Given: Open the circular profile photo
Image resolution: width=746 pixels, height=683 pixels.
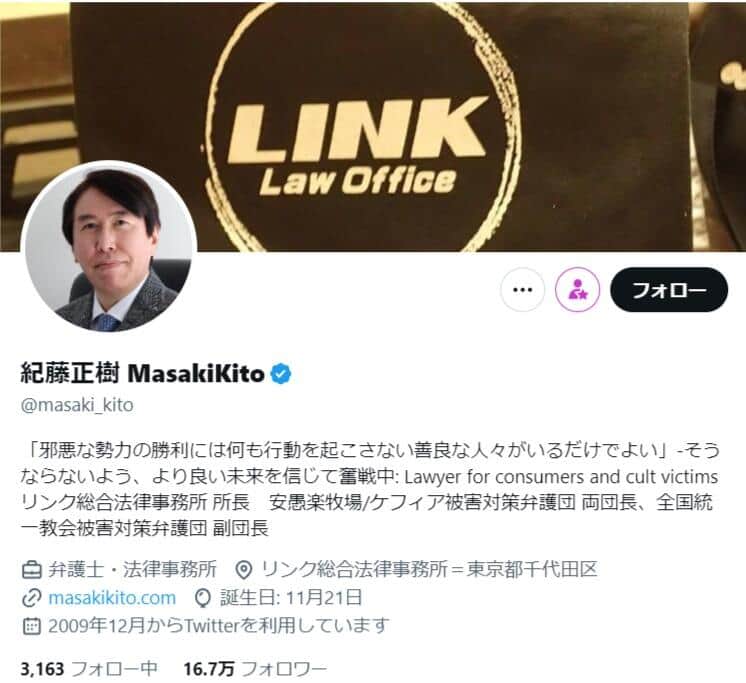Looking at the screenshot, I should [109, 246].
